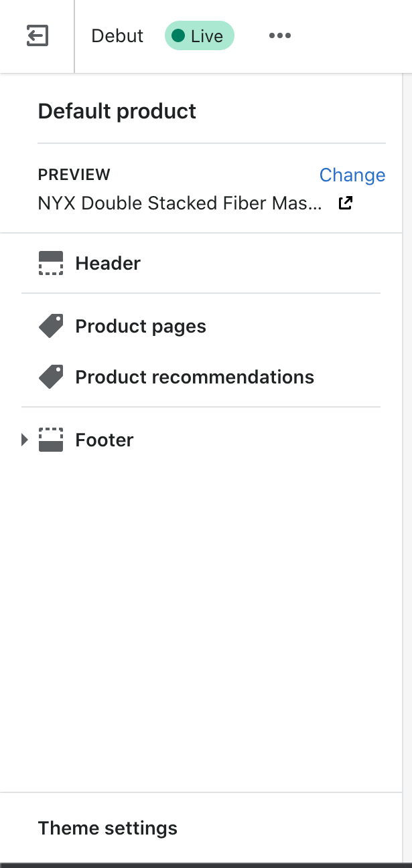412x868 pixels.
Task: Open the Theme settings panel
Action: (108, 828)
